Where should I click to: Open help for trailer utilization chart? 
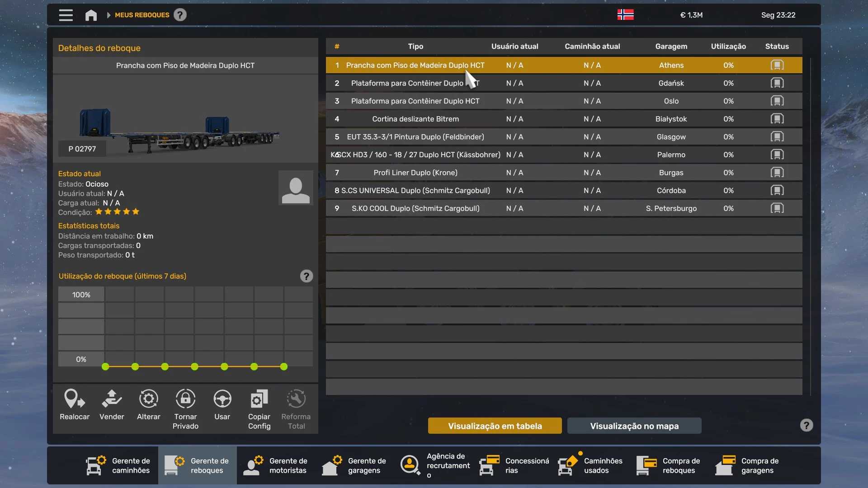[307, 276]
